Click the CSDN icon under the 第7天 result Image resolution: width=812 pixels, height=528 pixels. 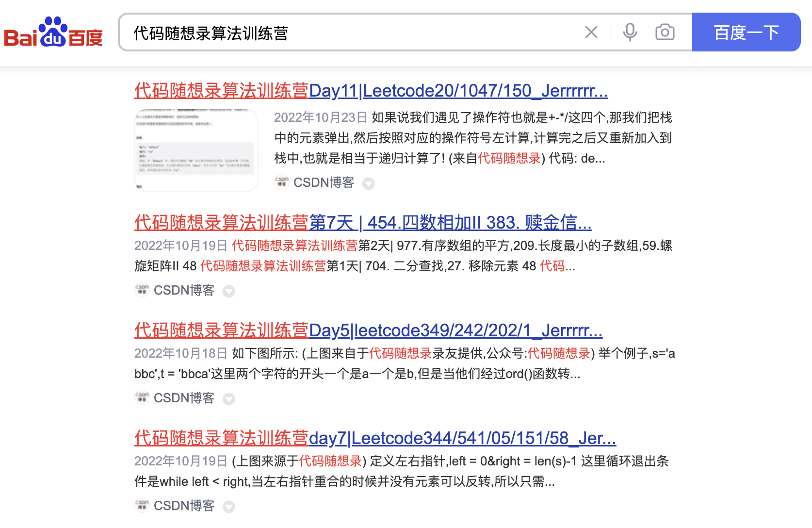tap(142, 290)
